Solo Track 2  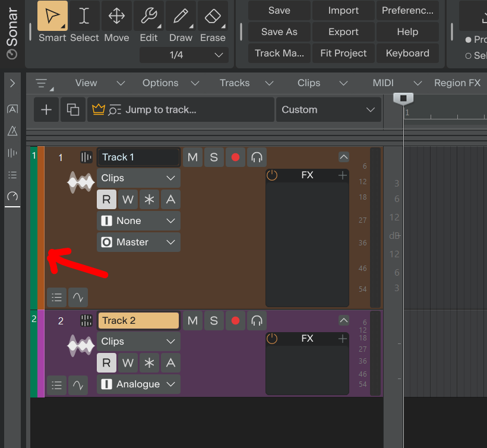coord(214,321)
